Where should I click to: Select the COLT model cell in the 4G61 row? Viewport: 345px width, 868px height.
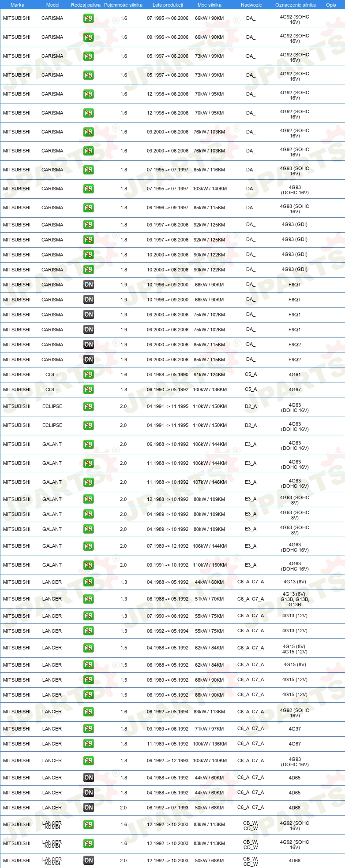click(52, 375)
